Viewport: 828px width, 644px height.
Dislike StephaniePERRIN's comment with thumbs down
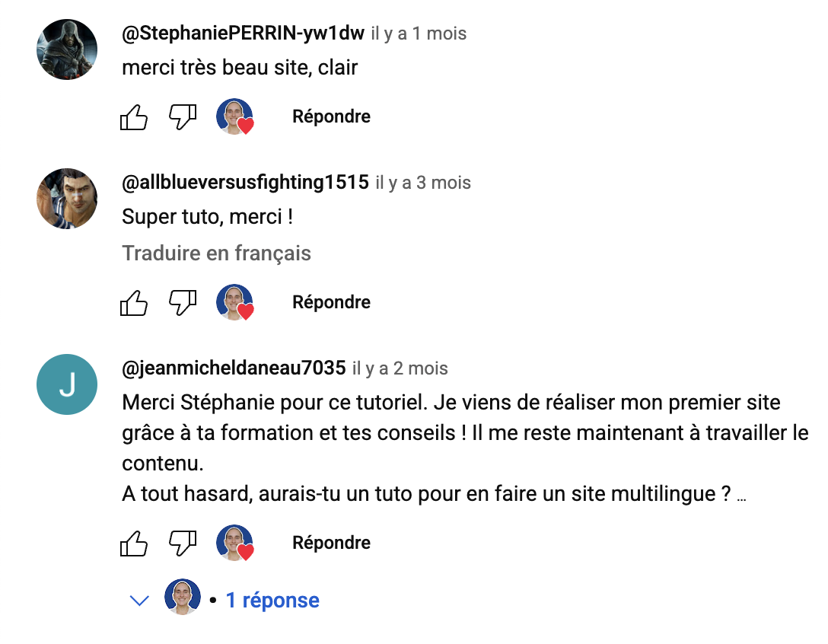[183, 117]
